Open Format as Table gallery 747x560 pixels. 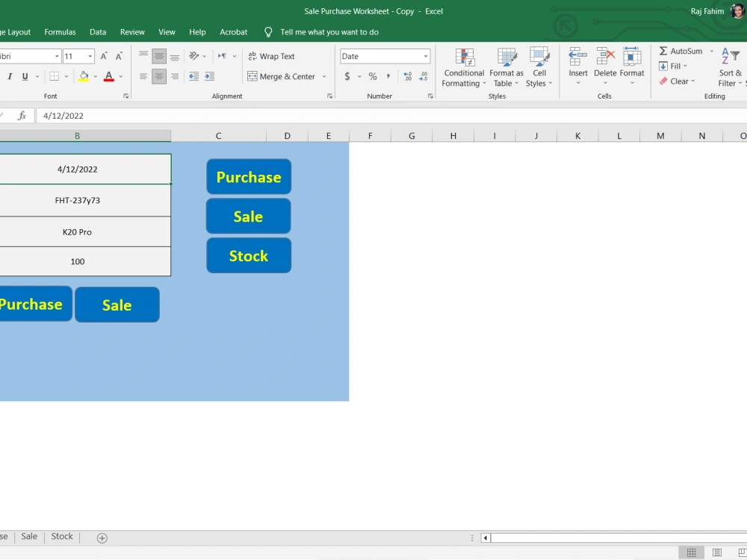(506, 67)
